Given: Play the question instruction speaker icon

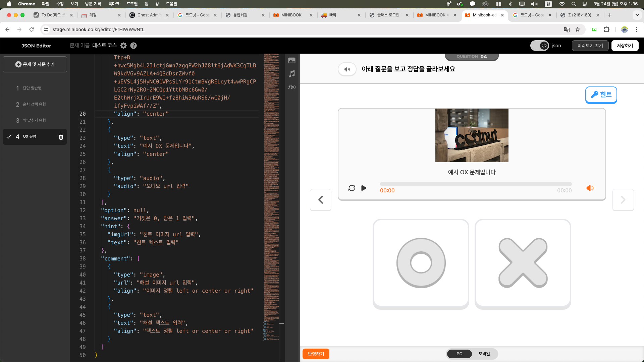Looking at the screenshot, I should (347, 69).
